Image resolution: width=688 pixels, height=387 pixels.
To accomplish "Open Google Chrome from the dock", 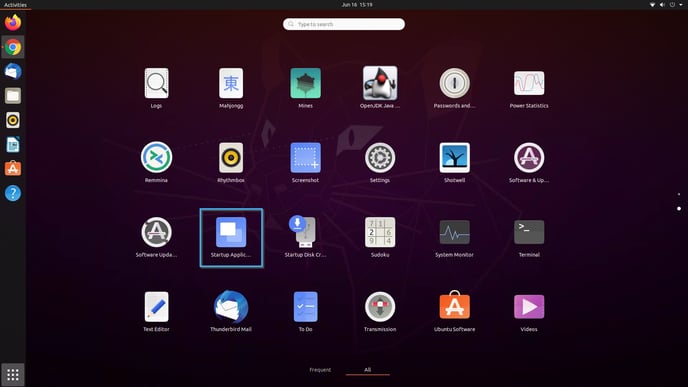I will [x=13, y=47].
